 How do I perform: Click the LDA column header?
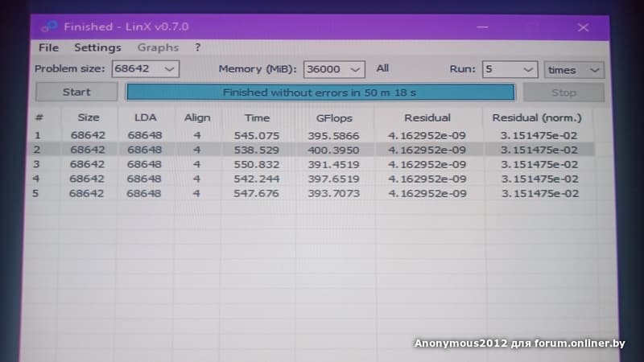[x=145, y=117]
